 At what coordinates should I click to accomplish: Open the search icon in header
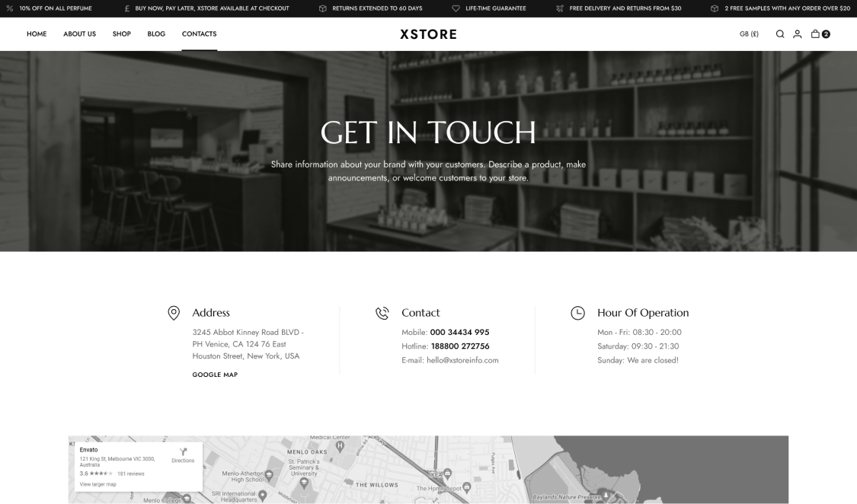[x=780, y=34]
